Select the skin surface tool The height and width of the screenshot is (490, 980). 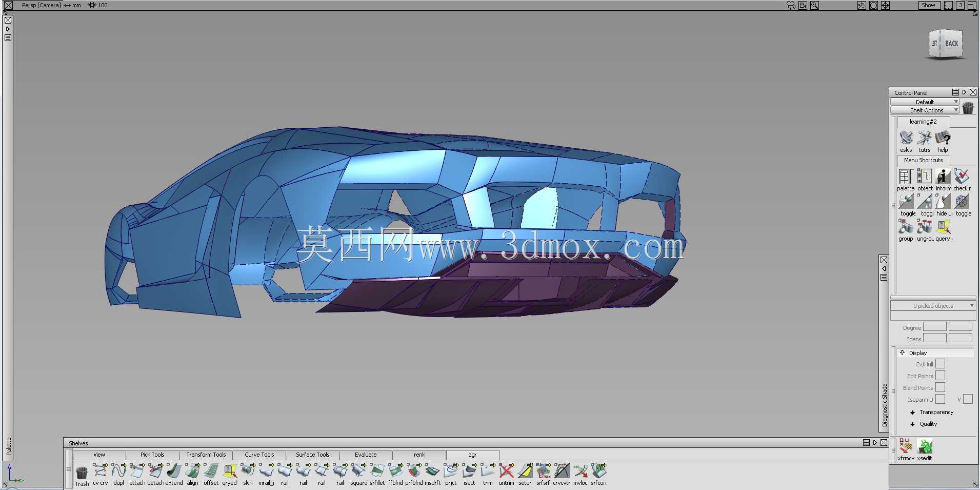click(x=248, y=471)
